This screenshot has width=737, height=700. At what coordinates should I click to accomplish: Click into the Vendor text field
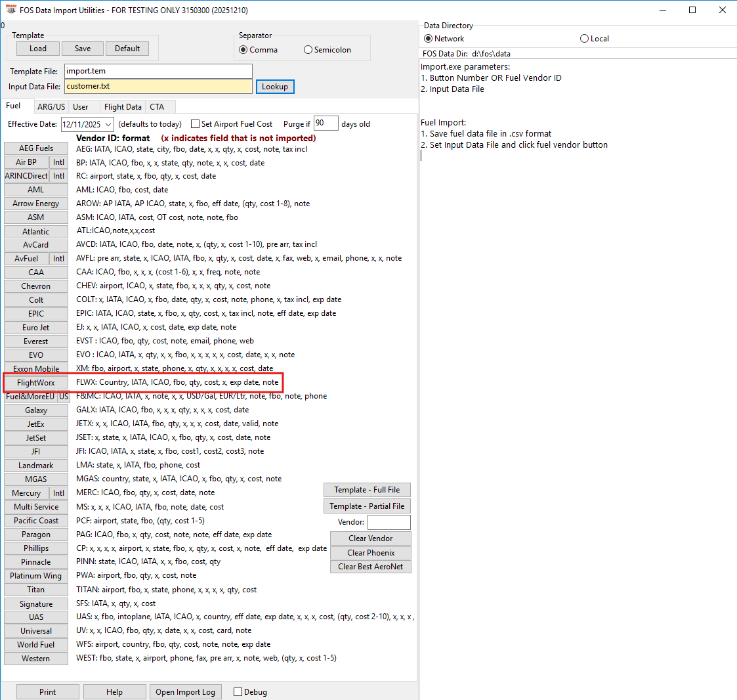click(389, 522)
